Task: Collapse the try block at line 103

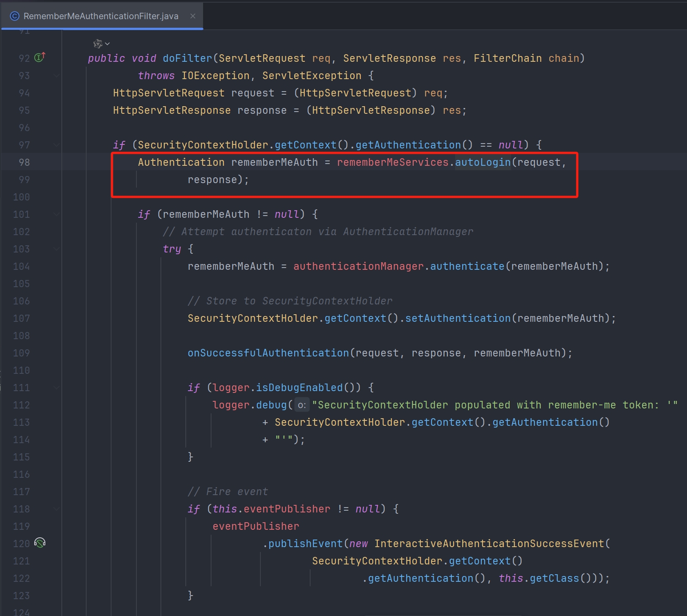Action: (56, 249)
